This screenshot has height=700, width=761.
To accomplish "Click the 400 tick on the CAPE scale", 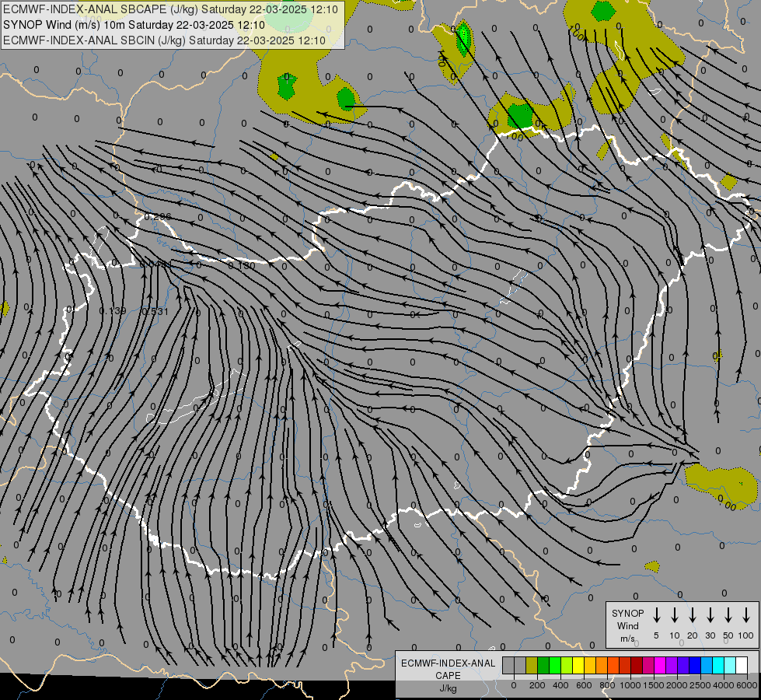I will pos(560,685).
